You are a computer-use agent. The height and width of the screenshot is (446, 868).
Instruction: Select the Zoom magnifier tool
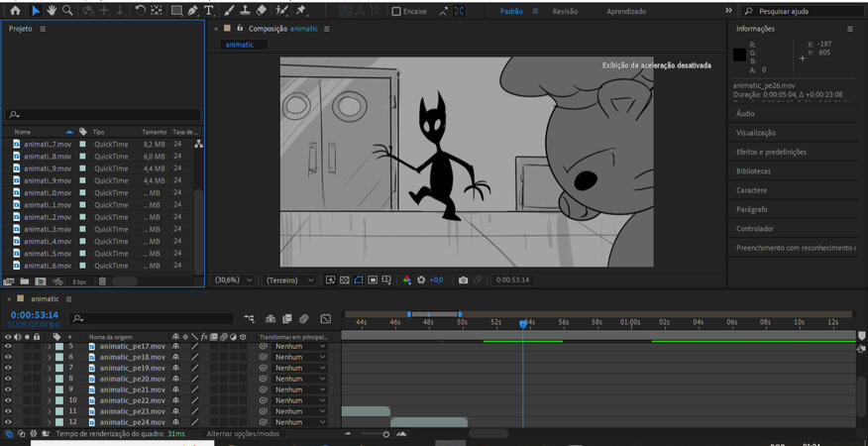click(67, 10)
